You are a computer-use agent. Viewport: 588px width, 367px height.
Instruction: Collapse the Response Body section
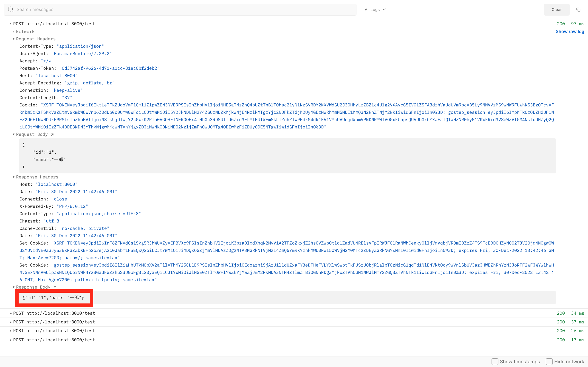pyautogui.click(x=14, y=287)
